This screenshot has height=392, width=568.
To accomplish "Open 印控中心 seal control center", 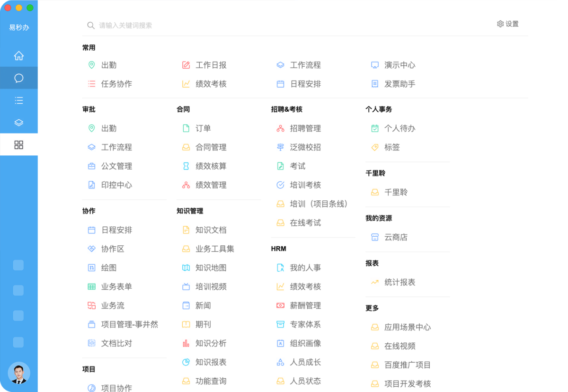I will tap(116, 185).
